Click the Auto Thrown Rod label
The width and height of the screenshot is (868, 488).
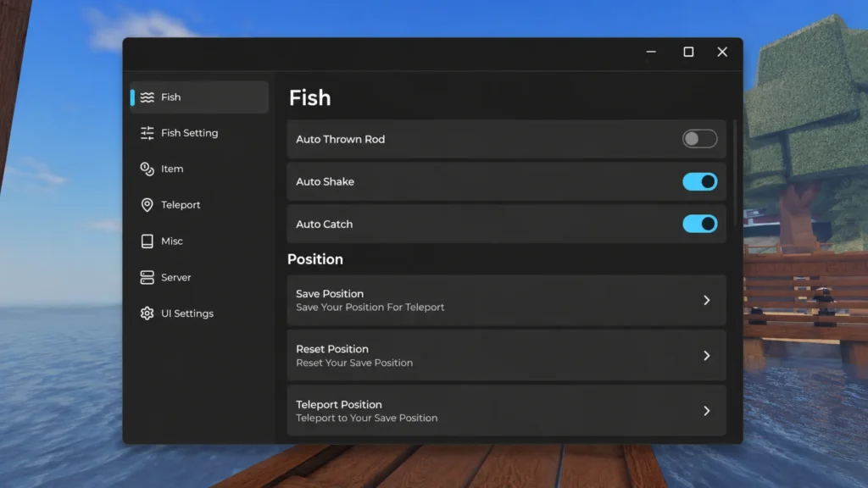[x=341, y=140]
